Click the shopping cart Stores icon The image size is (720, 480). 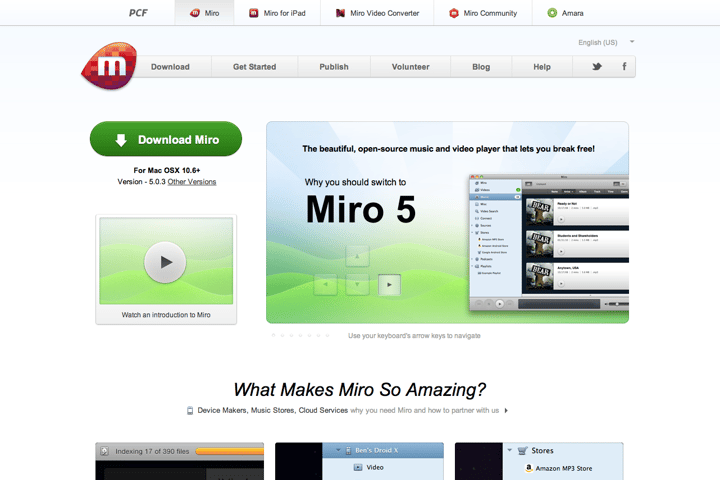point(522,451)
